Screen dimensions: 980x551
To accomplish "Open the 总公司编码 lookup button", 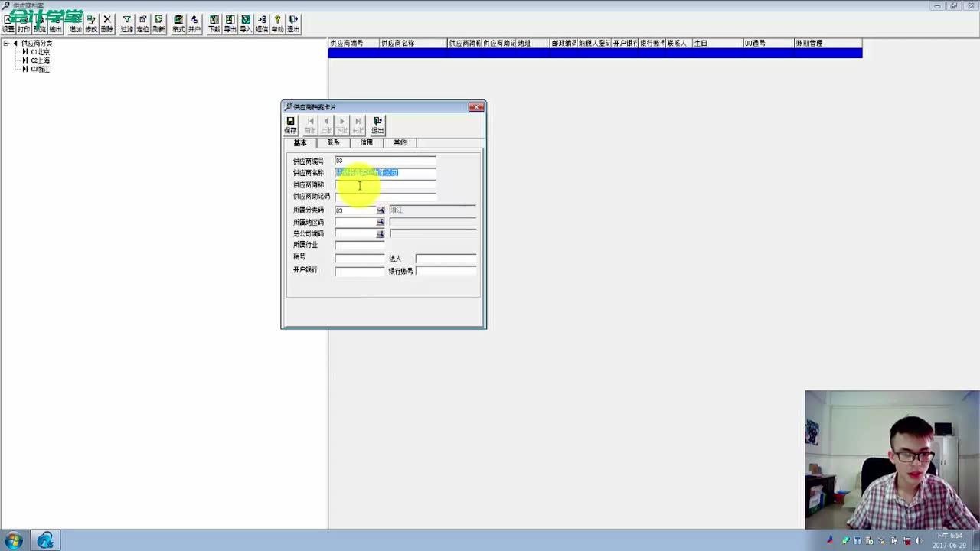I will tap(380, 233).
